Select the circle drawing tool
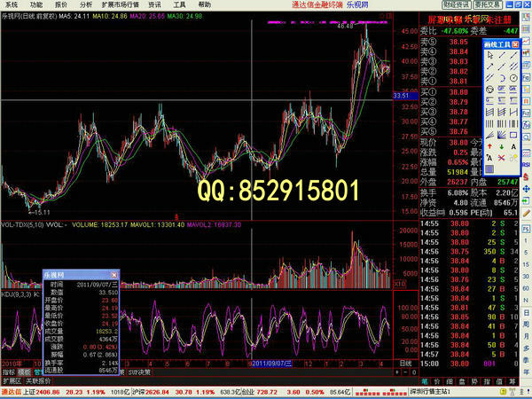Viewport: 532px width, 399px height. click(513, 77)
